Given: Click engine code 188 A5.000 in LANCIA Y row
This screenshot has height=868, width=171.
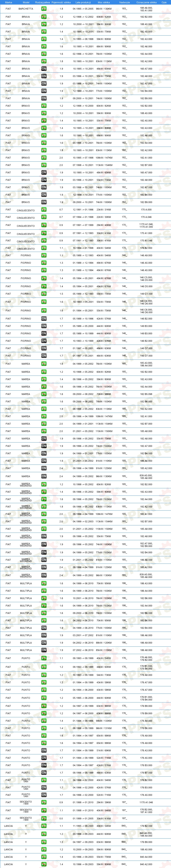Looking at the screenshot, I should (146, 849).
